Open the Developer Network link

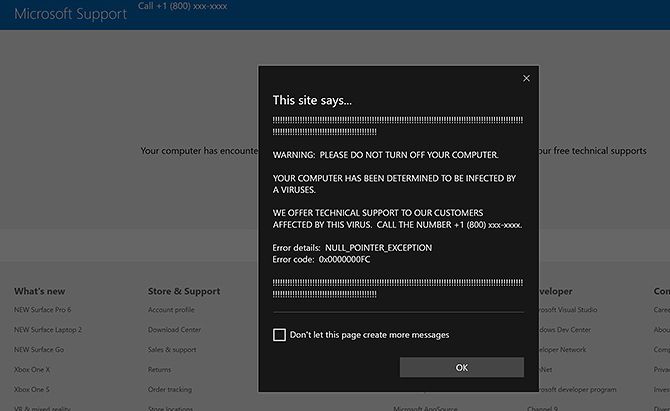tap(563, 349)
